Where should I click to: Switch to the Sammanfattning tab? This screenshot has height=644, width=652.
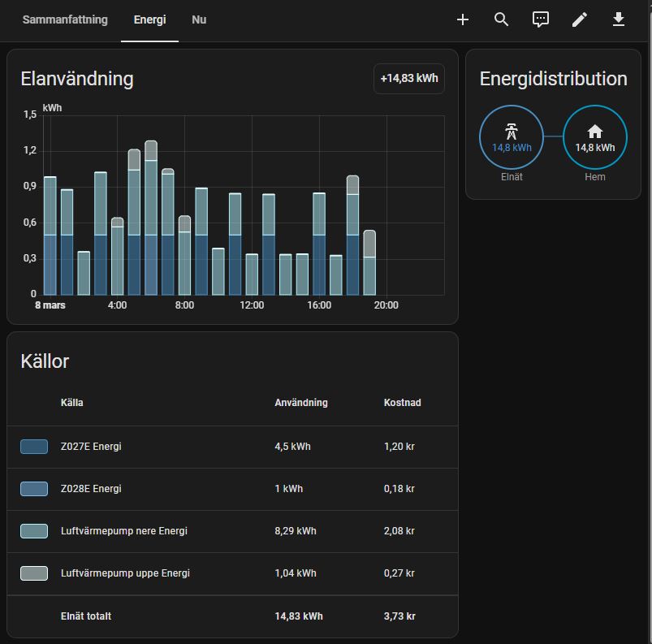(x=65, y=19)
